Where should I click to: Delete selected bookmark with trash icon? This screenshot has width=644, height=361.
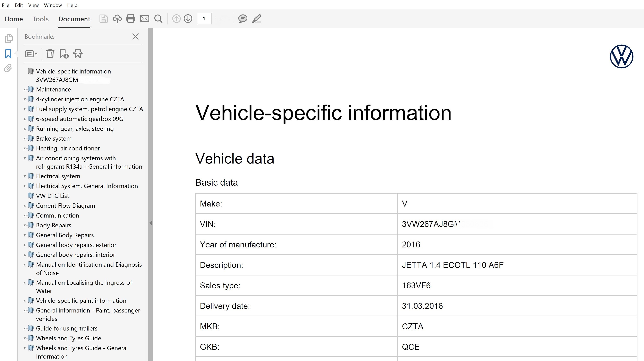(50, 54)
